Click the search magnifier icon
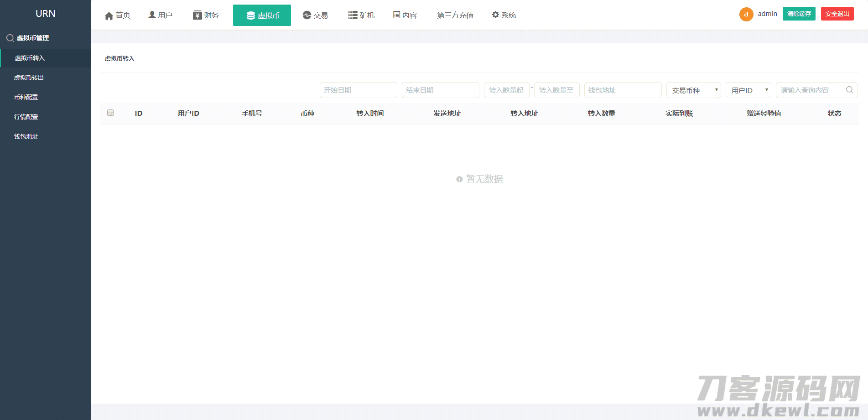Image resolution: width=868 pixels, height=420 pixels. click(849, 90)
